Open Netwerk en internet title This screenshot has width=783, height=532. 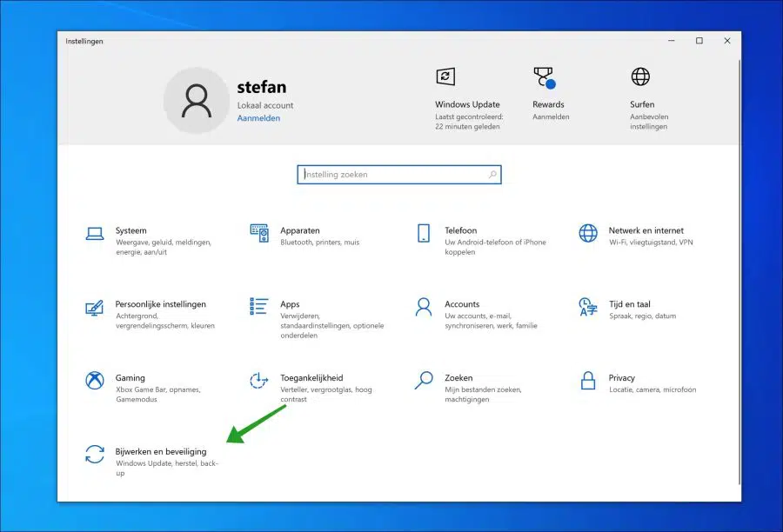[646, 230]
